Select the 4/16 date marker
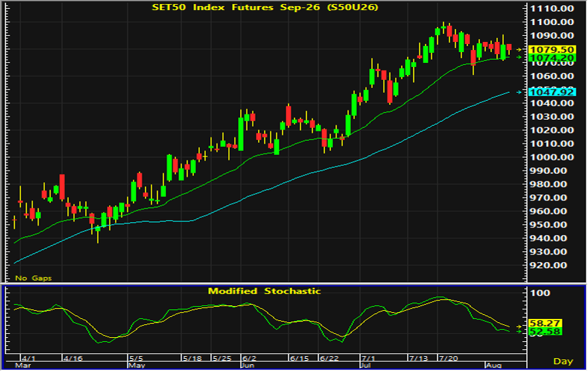Viewport: 588px width, 371px height. click(73, 358)
